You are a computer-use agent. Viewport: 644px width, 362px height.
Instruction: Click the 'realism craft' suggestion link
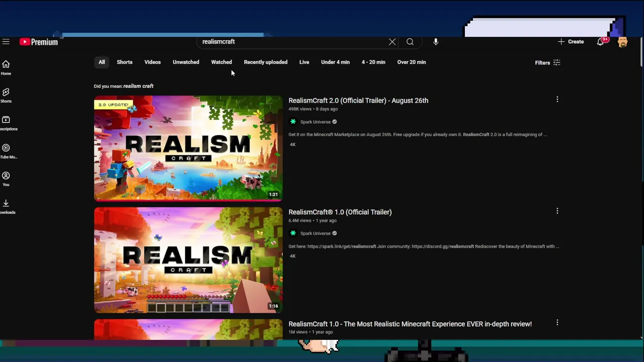click(x=138, y=86)
